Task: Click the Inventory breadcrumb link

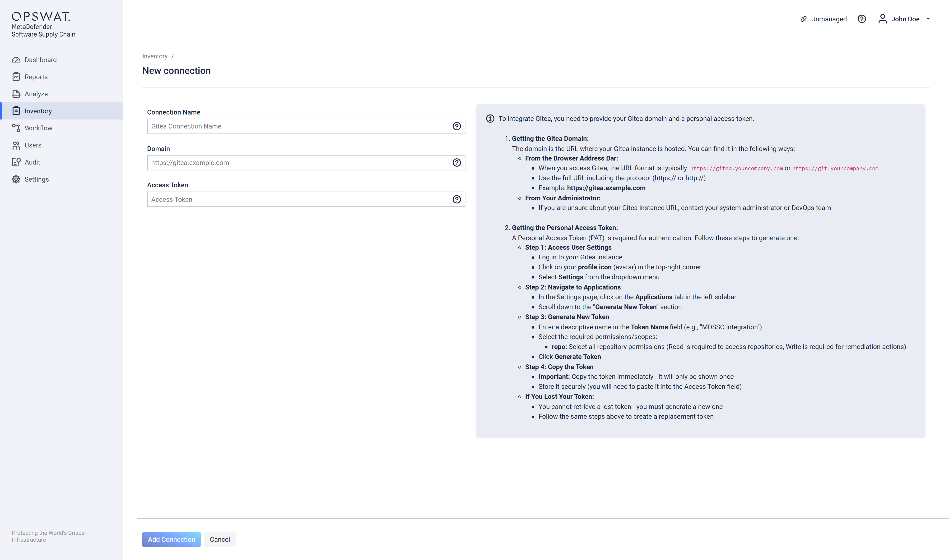Action: click(154, 56)
